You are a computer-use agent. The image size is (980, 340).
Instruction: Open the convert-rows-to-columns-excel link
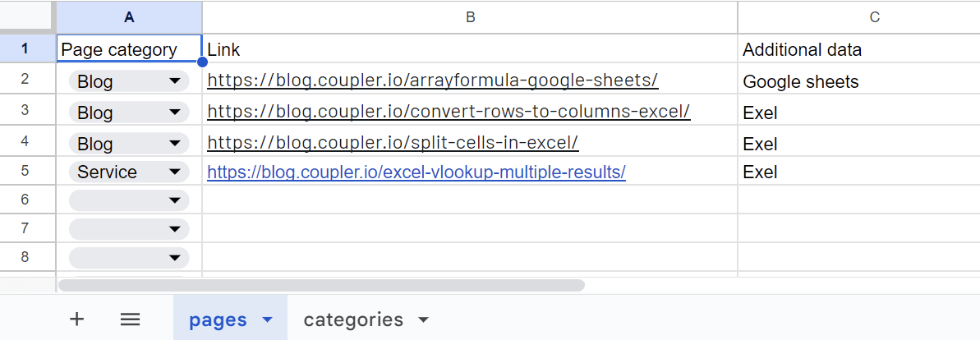[x=449, y=111]
